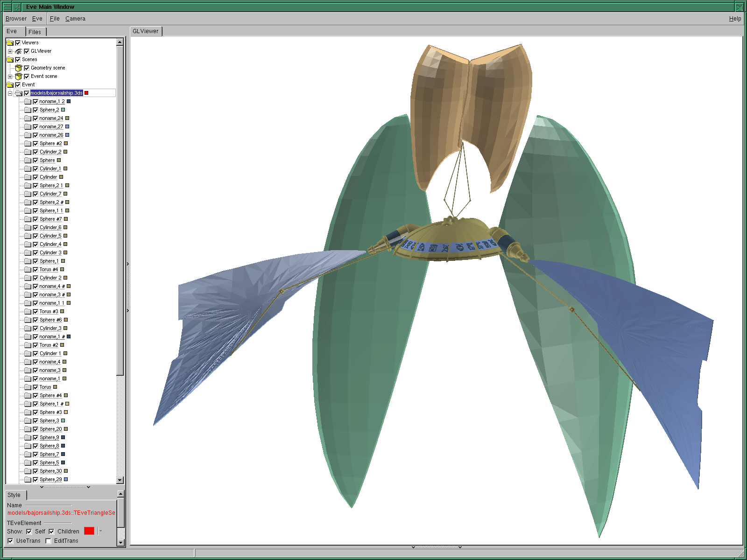
Task: Click the folder icon beside Sphere,2
Action: point(28,110)
